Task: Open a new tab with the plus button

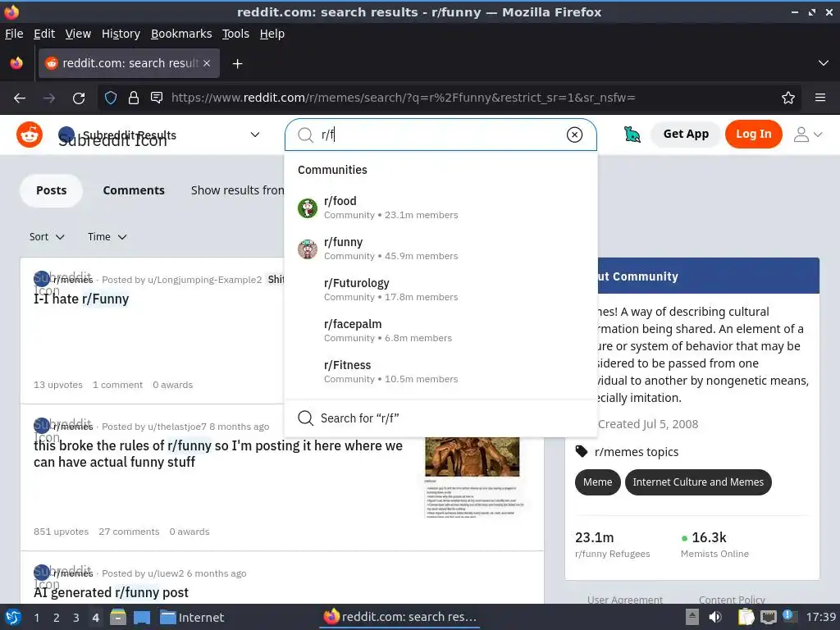Action: (237, 64)
